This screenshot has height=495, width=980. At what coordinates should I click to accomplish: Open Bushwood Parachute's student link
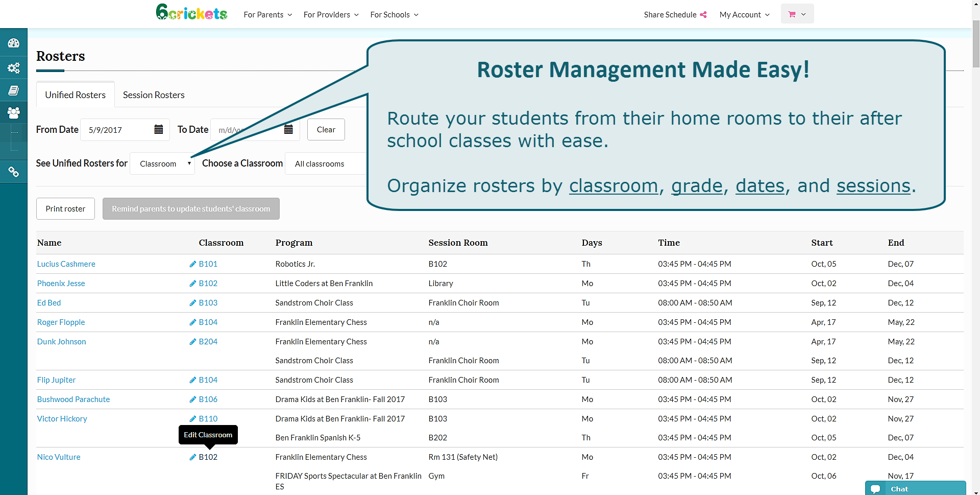click(73, 399)
